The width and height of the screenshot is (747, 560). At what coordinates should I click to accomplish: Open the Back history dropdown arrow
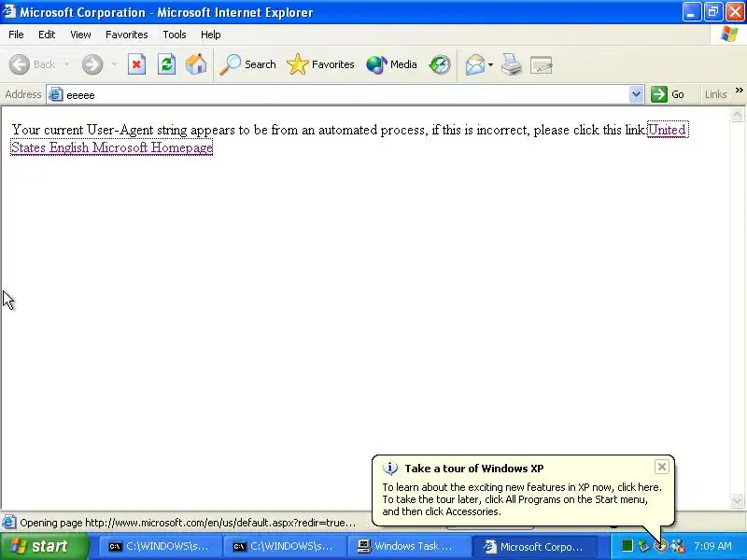point(66,64)
